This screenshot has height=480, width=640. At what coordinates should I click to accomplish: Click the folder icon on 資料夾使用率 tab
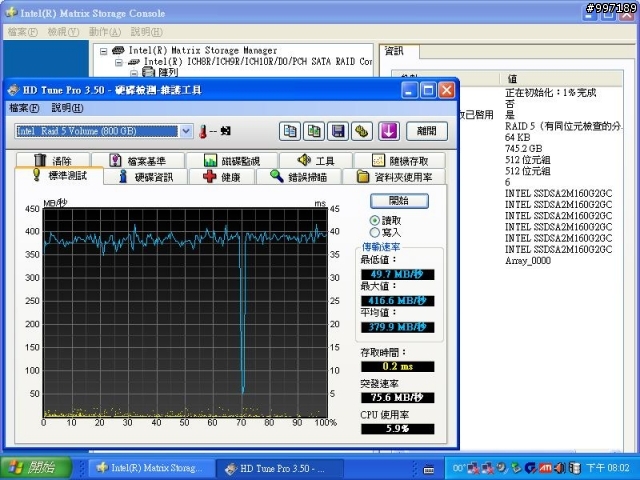point(363,177)
